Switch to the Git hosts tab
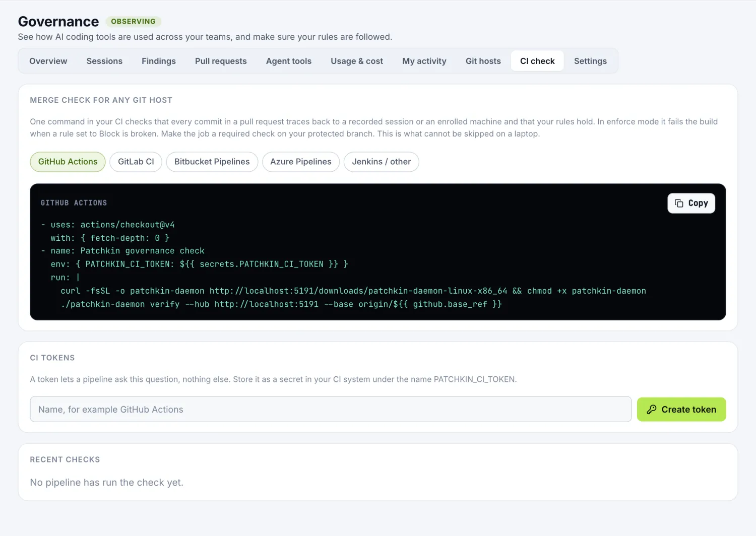 point(483,61)
